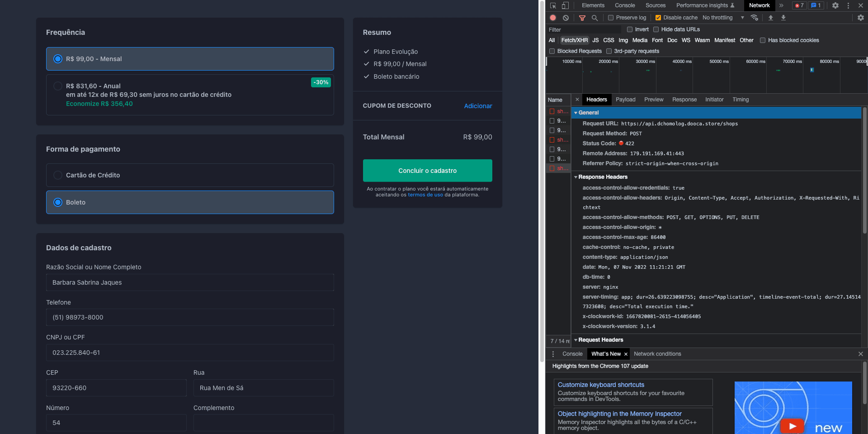Open Customize keyboard shortcuts link
The height and width of the screenshot is (434, 868).
pyautogui.click(x=601, y=385)
